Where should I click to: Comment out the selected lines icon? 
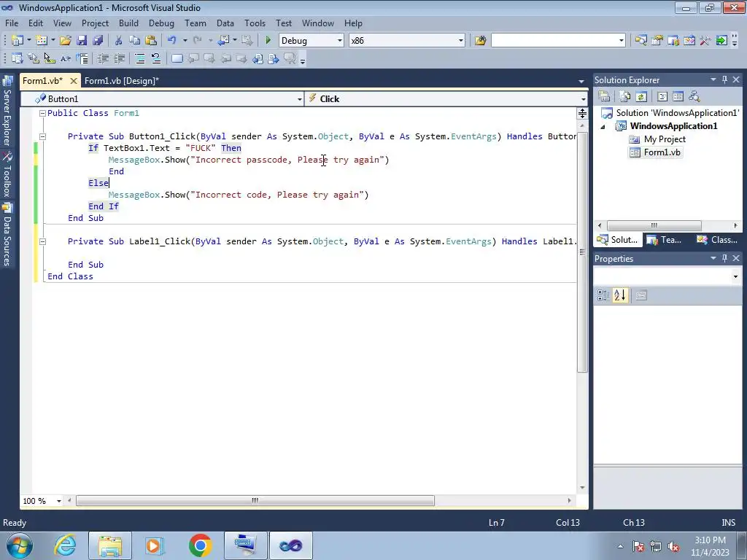(x=140, y=58)
